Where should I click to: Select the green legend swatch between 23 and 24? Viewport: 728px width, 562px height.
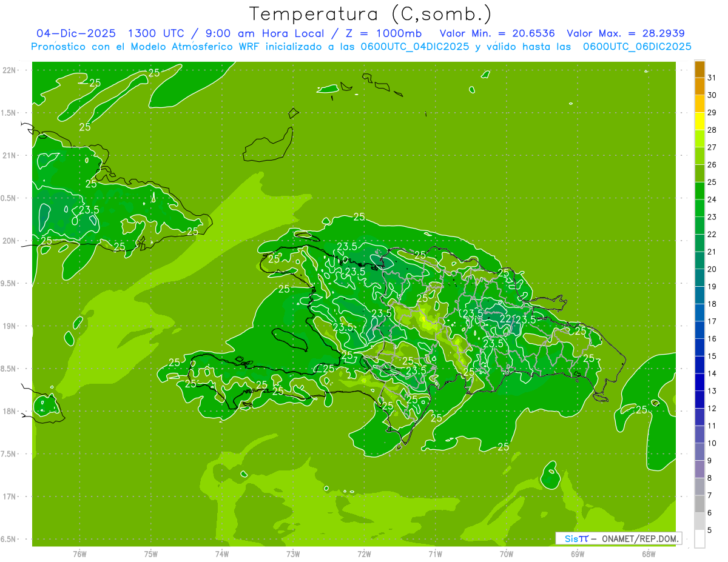[699, 207]
